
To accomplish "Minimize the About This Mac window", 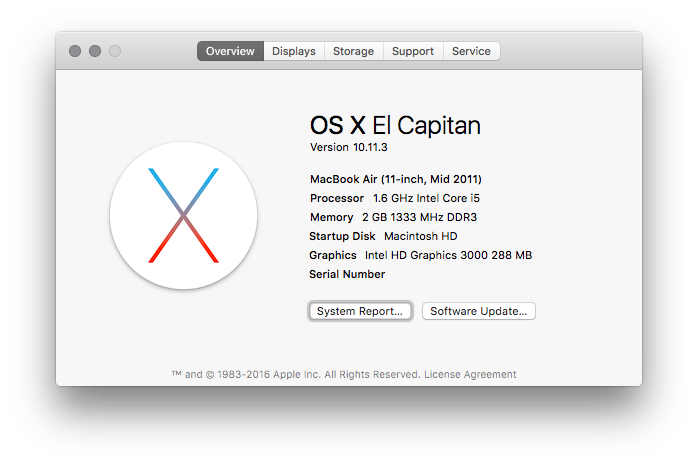I will coord(95,51).
